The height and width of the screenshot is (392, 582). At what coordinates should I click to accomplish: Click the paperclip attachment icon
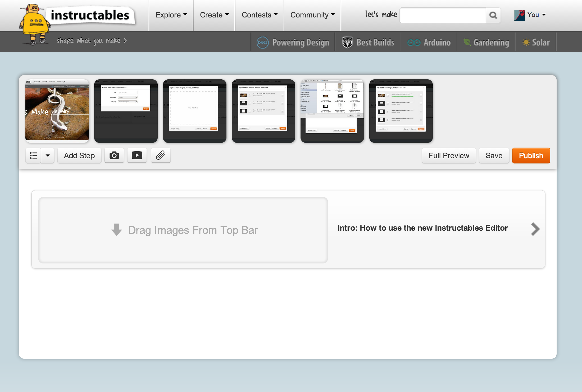[x=161, y=155]
